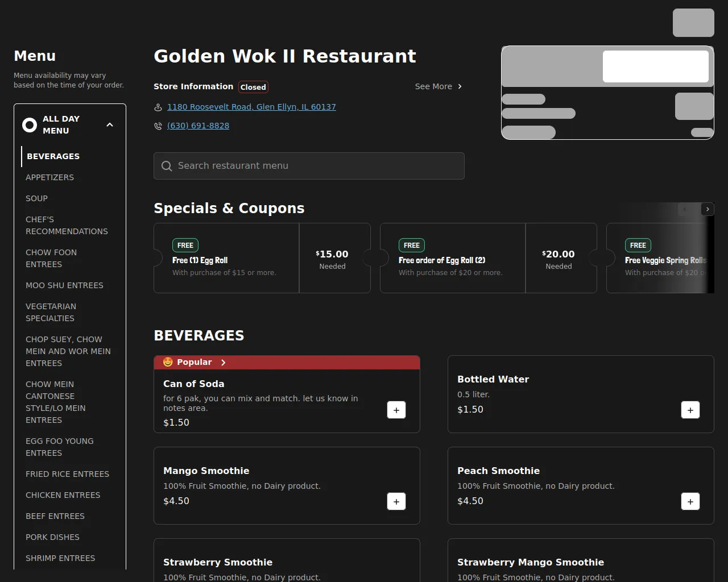Click the phone icon beside number
The image size is (728, 582).
(158, 126)
